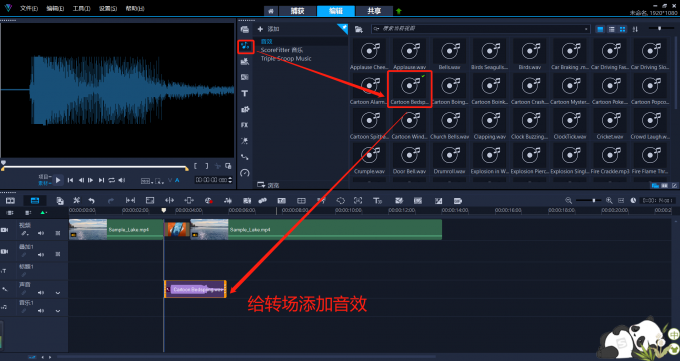Click the mark-out bracket button
This screenshot has width=680, height=361.
click(x=207, y=166)
